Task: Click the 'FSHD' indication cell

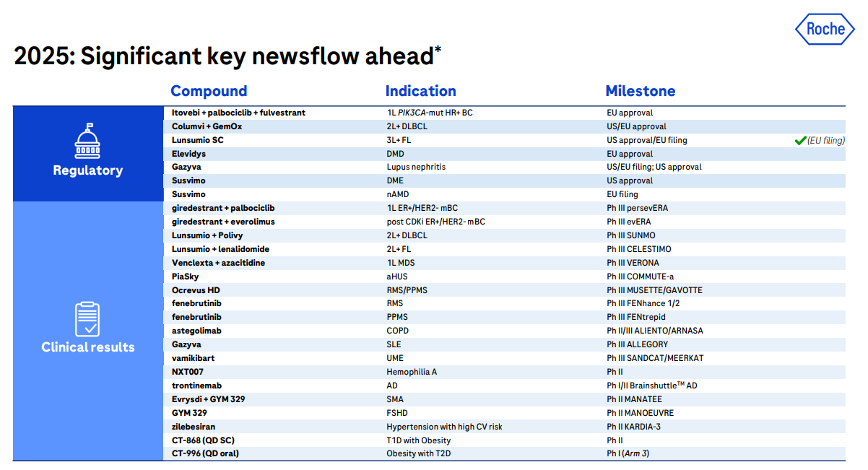Action: click(x=397, y=413)
